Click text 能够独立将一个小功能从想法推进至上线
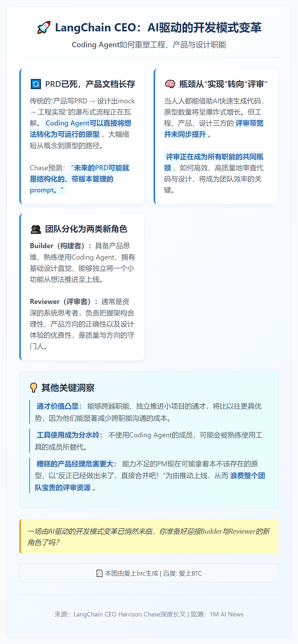This screenshot has height=644, width=298. pos(82,274)
